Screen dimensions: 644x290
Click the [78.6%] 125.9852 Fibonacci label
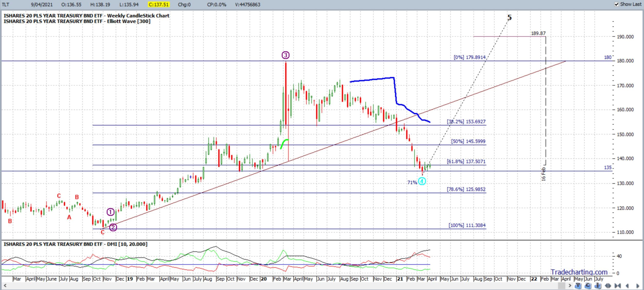pyautogui.click(x=466, y=189)
